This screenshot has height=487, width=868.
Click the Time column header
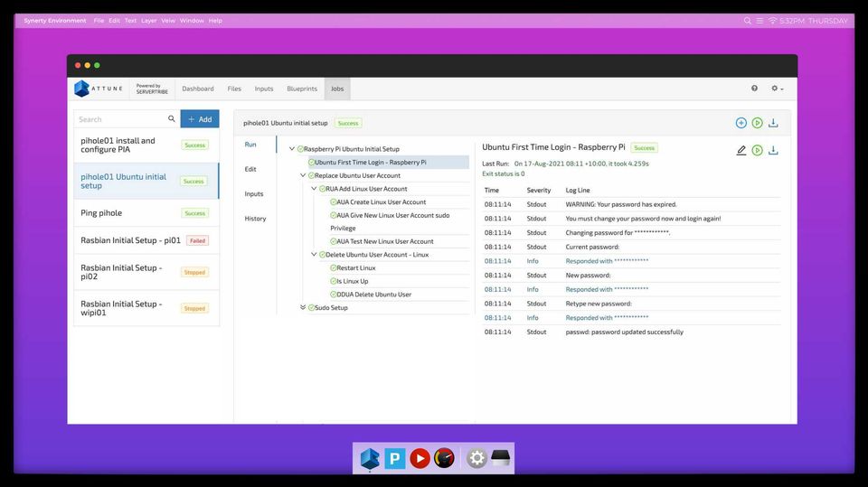coord(492,191)
